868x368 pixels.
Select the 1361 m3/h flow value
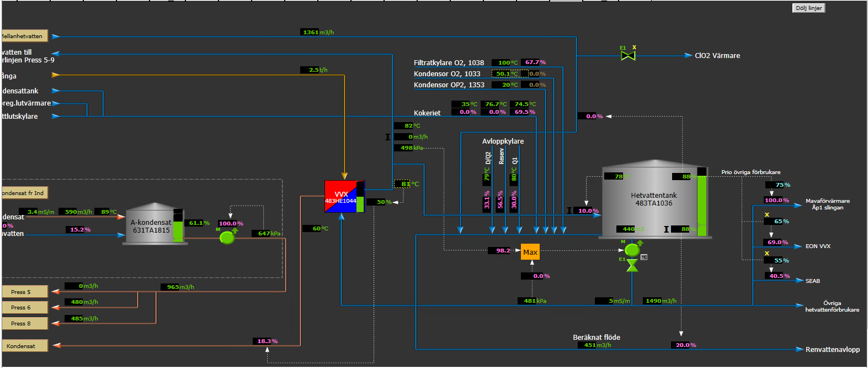click(311, 33)
